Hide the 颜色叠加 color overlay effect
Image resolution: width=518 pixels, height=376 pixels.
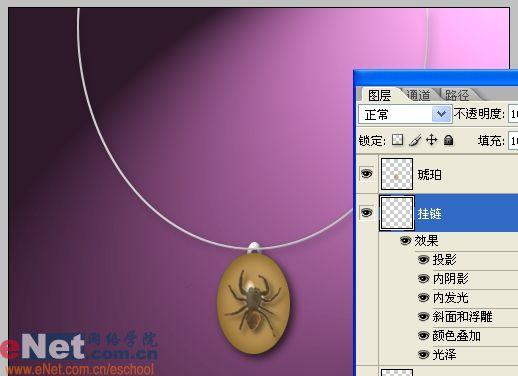[x=423, y=336]
